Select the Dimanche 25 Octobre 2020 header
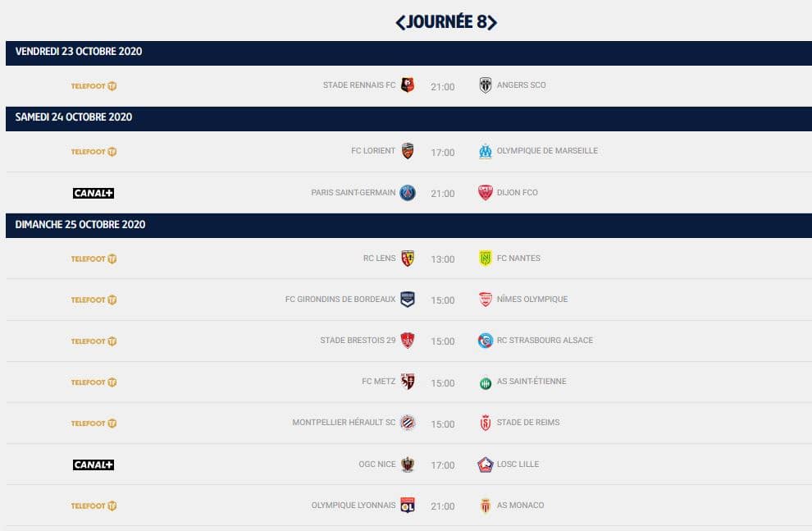The width and height of the screenshot is (812, 531). coord(408,226)
